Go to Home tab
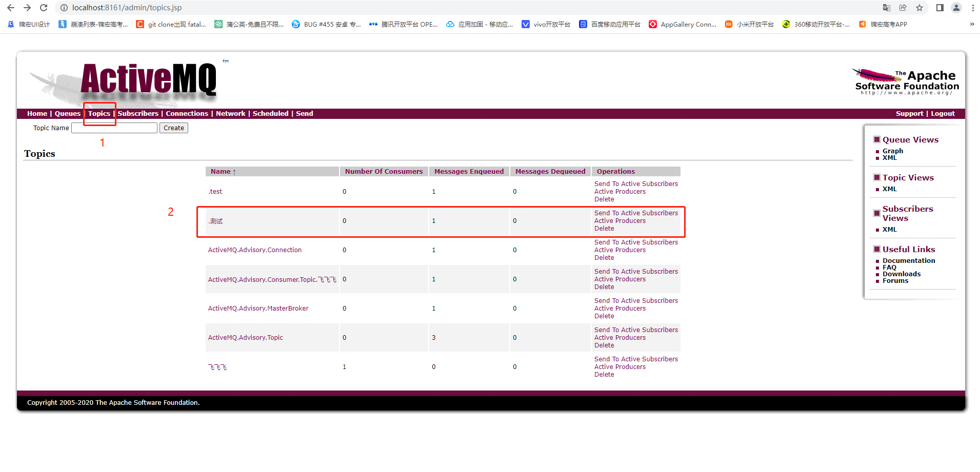 37,114
